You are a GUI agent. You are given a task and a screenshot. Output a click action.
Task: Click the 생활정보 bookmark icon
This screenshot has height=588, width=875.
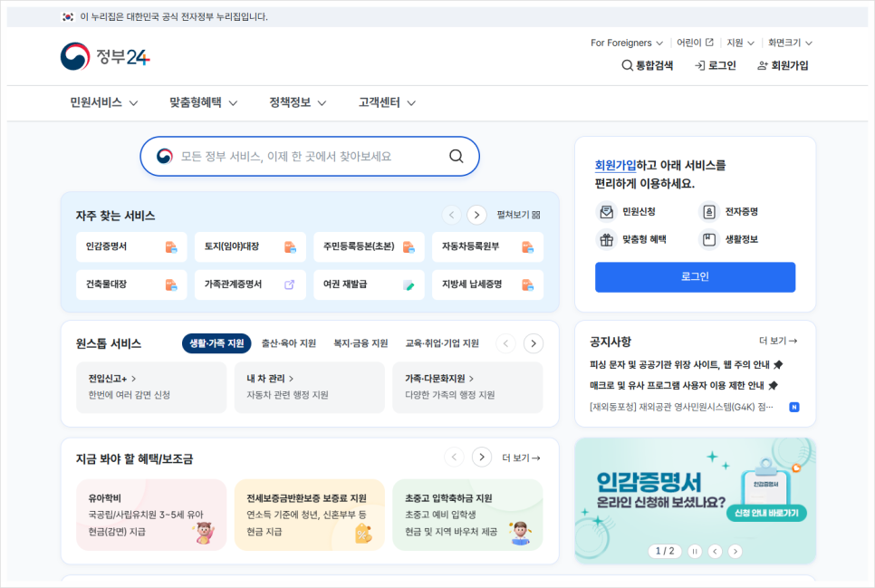pyautogui.click(x=709, y=239)
